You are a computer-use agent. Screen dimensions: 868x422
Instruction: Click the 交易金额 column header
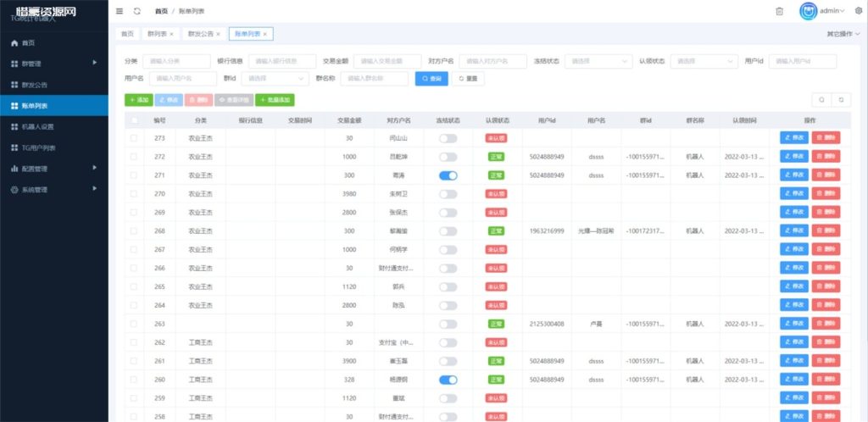click(349, 120)
